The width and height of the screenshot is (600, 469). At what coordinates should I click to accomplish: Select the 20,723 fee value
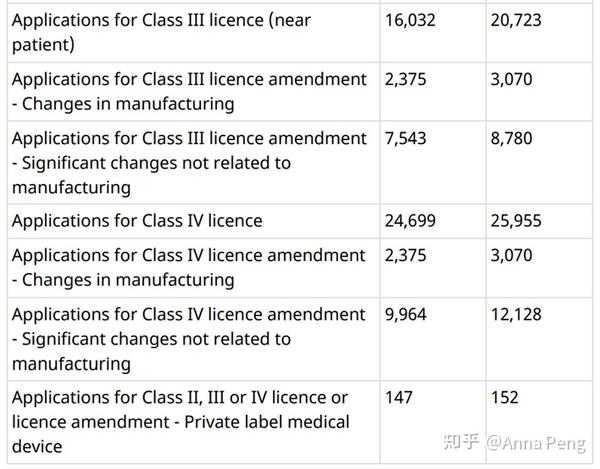pyautogui.click(x=516, y=20)
